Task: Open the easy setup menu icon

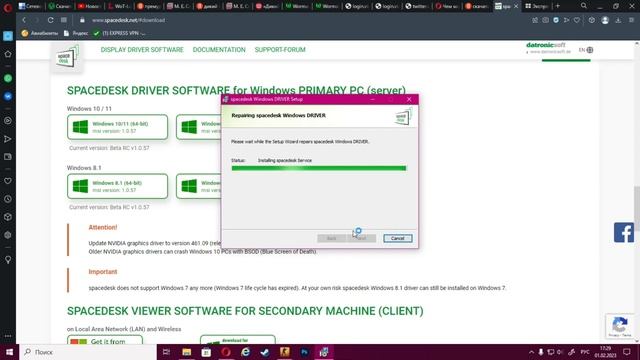Action: 631,20
